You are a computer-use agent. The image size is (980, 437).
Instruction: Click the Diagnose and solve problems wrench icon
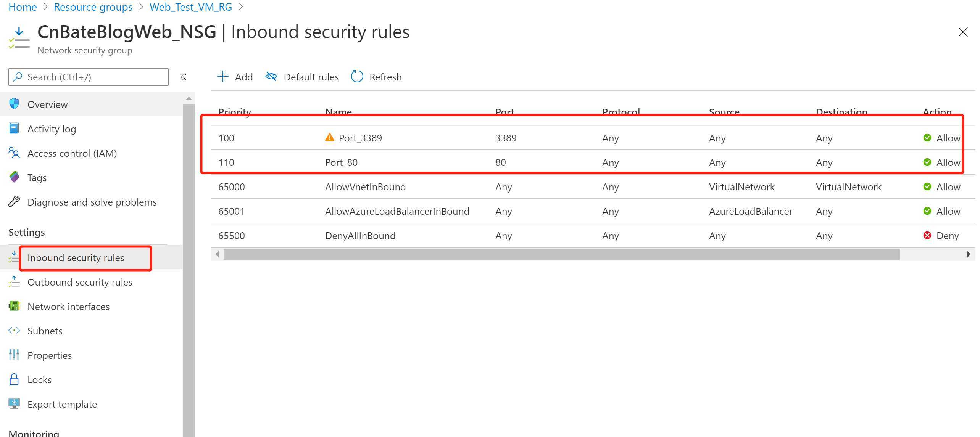pyautogui.click(x=14, y=201)
